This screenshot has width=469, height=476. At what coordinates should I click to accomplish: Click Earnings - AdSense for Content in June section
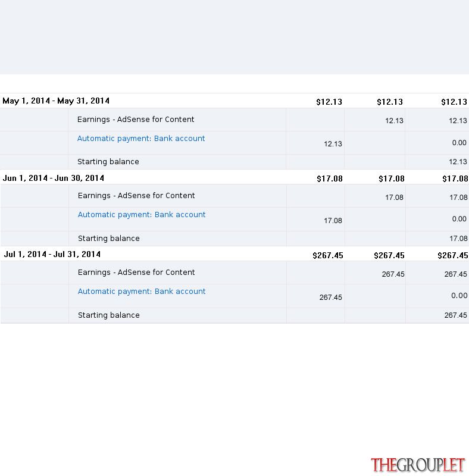[x=136, y=196]
